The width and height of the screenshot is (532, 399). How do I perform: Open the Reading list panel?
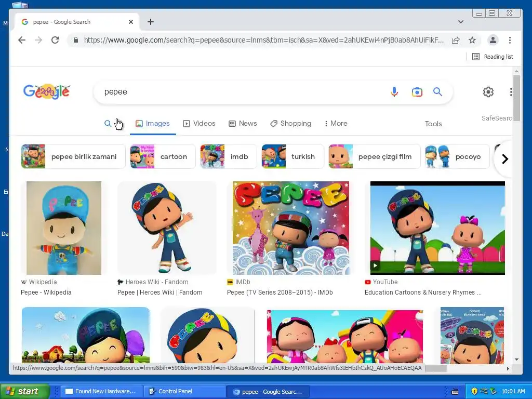(493, 57)
